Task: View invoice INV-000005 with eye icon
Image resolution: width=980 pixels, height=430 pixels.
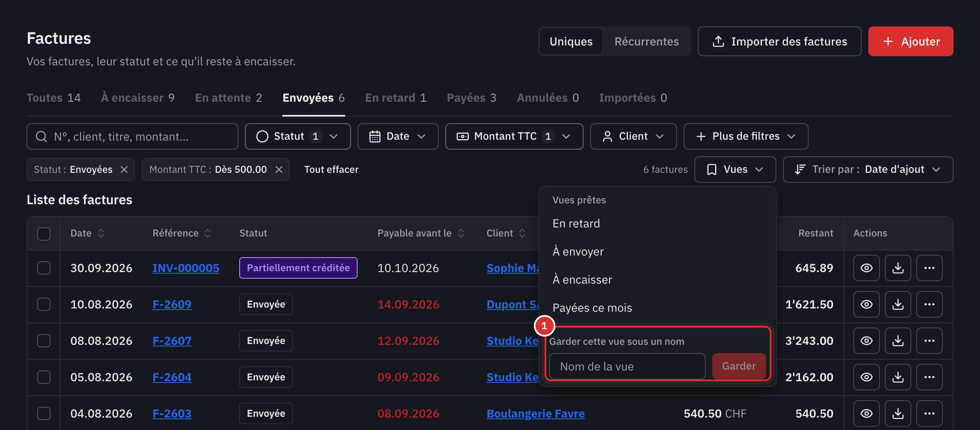Action: click(866, 268)
